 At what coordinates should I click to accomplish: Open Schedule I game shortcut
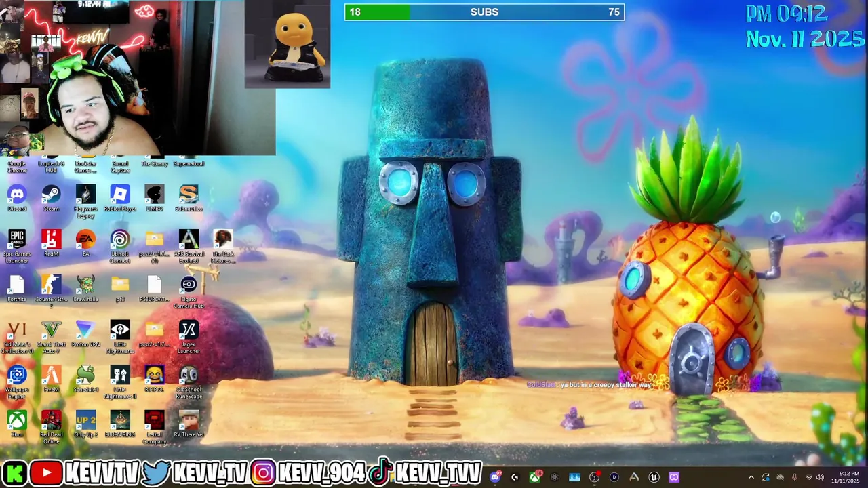(x=85, y=378)
